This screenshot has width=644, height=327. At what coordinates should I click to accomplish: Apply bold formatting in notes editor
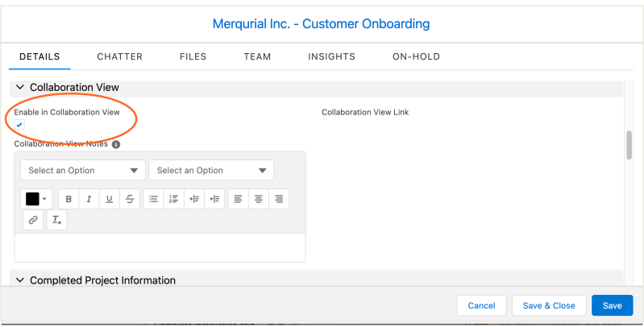69,199
